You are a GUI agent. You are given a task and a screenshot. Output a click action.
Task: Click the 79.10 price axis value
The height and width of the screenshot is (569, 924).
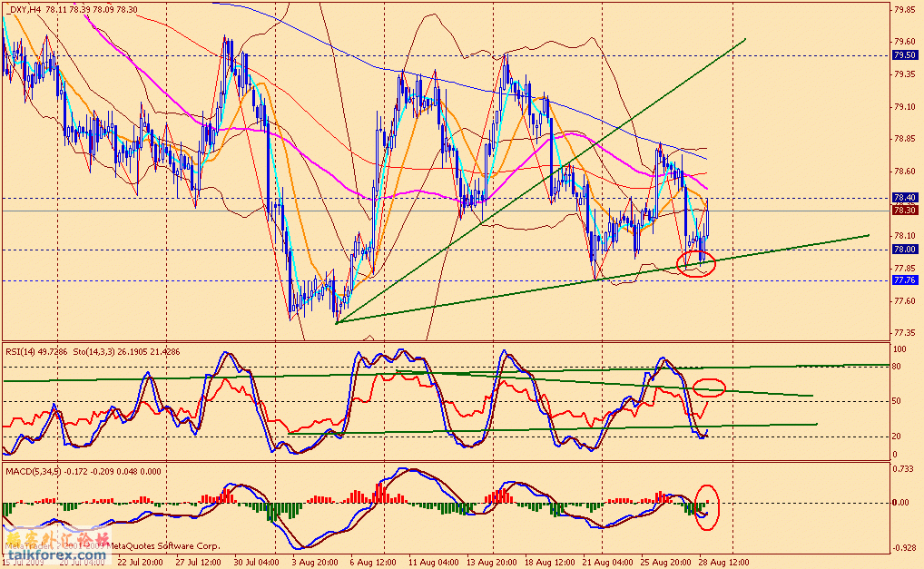(905, 106)
